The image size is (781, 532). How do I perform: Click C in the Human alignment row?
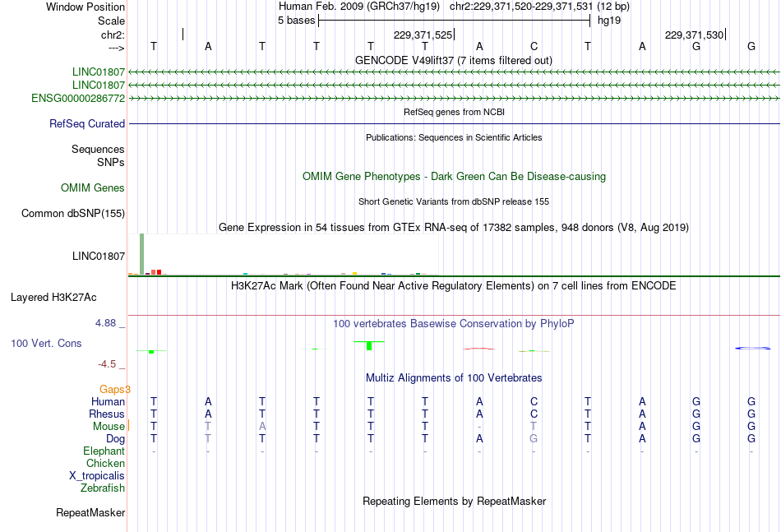coord(534,401)
